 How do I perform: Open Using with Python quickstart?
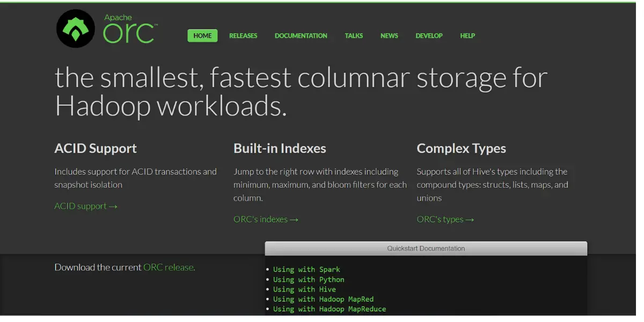tap(309, 280)
